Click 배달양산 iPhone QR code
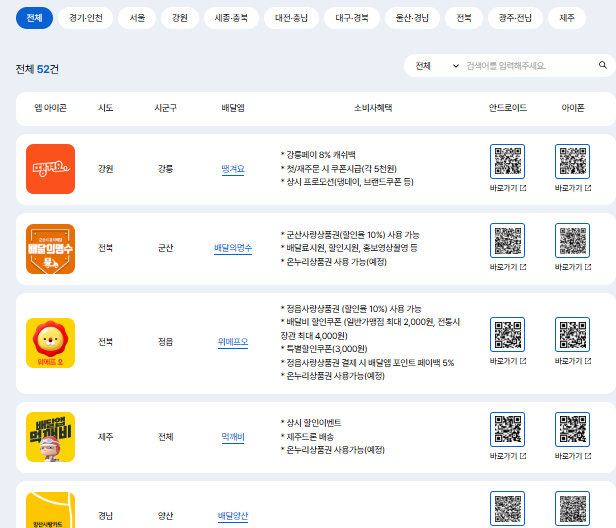 (572, 508)
